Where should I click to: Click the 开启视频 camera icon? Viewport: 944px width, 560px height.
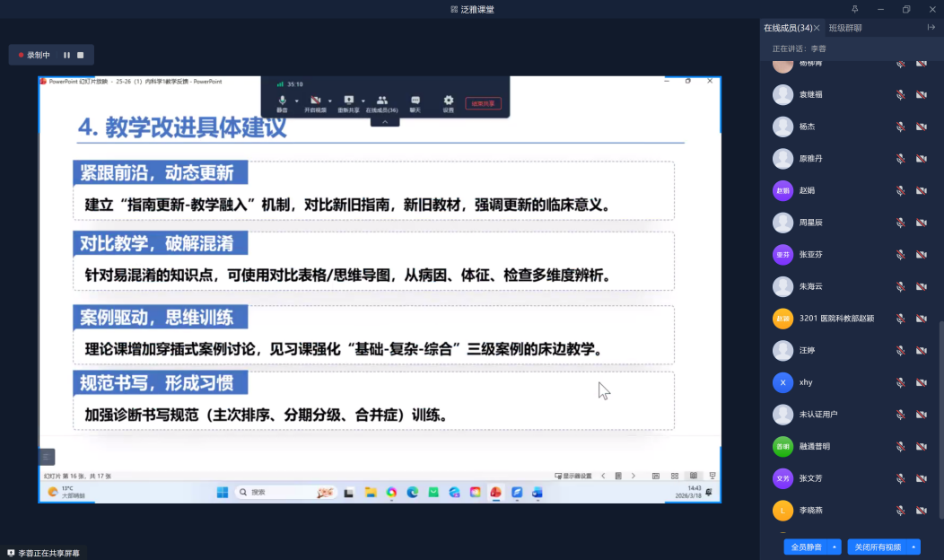[315, 101]
